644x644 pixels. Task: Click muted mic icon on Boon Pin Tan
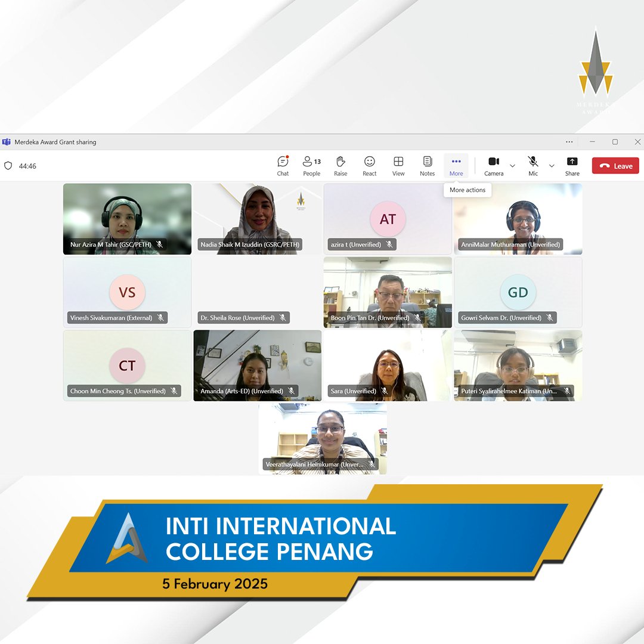[417, 317]
